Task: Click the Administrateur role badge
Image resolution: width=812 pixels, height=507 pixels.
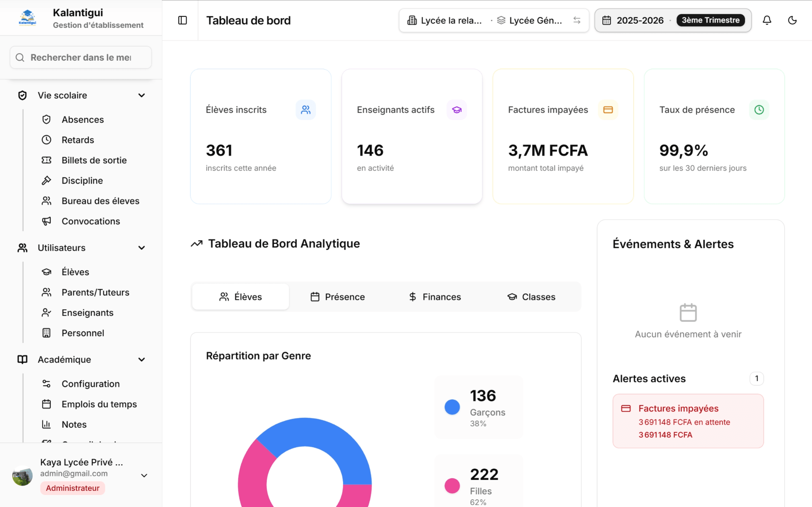Action: pyautogui.click(x=72, y=488)
